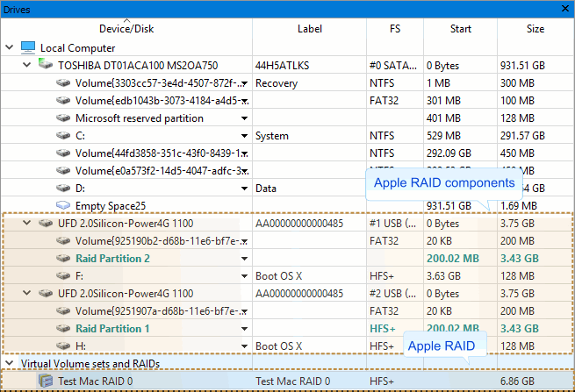Click the D: drive icon

(63, 189)
